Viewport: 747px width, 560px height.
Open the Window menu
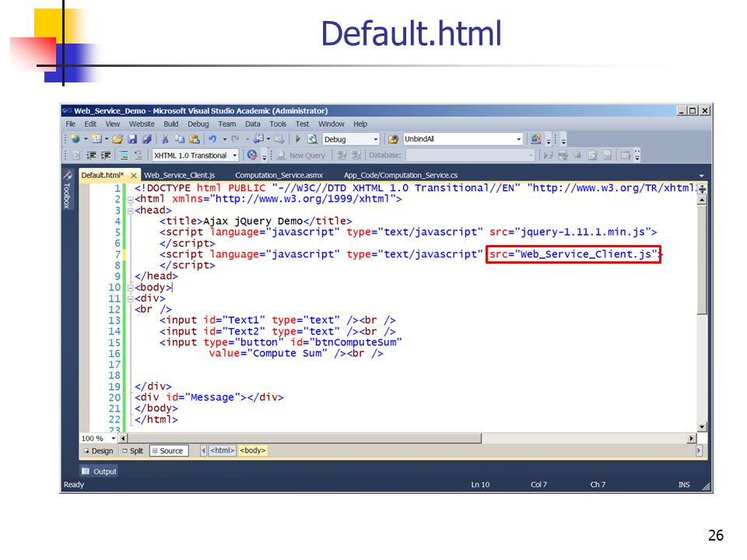tap(331, 124)
